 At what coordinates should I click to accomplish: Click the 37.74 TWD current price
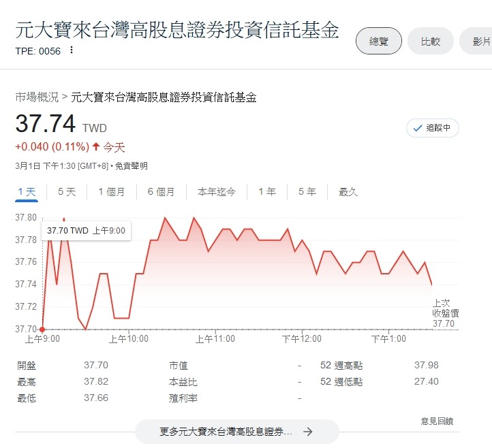point(61,123)
